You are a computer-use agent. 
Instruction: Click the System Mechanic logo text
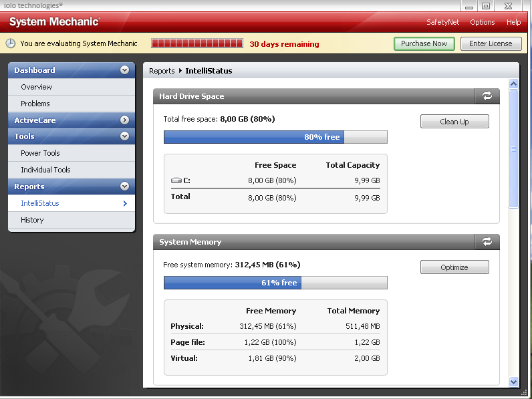(54, 21)
